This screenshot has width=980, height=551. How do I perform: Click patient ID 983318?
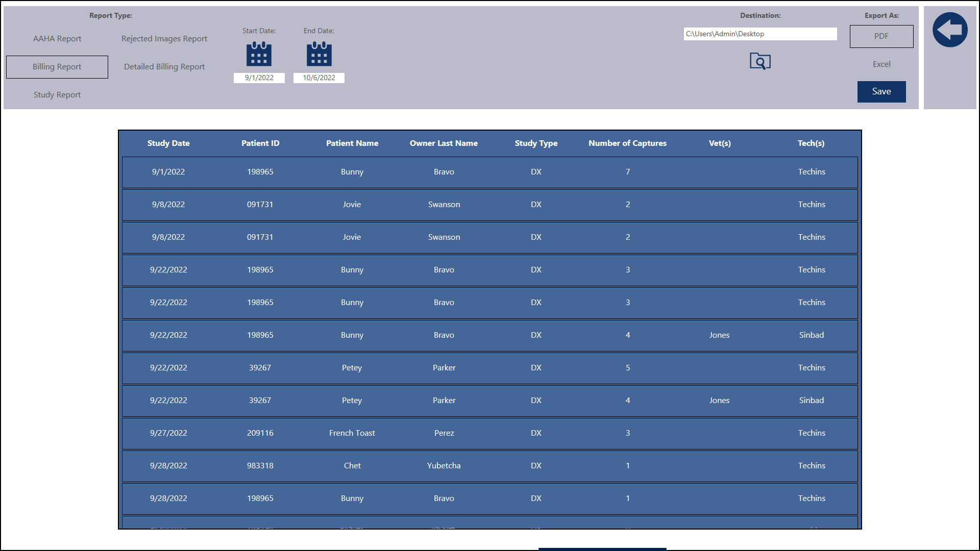click(x=260, y=466)
